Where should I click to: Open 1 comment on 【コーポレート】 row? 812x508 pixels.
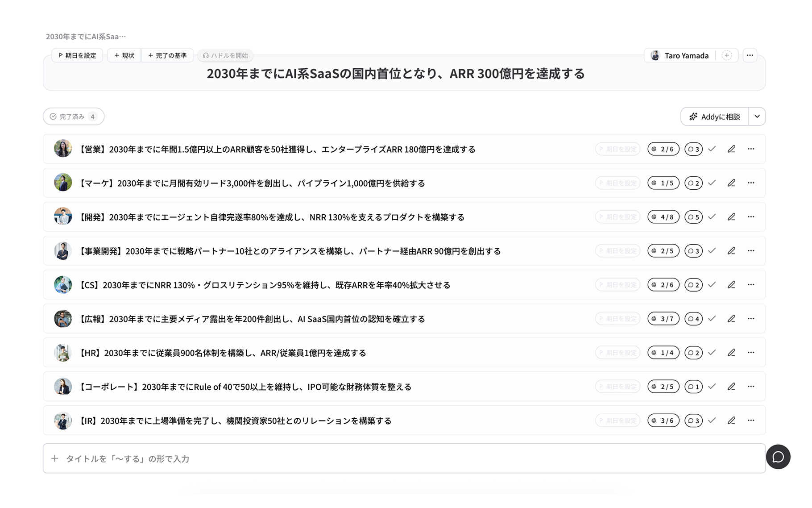click(693, 387)
